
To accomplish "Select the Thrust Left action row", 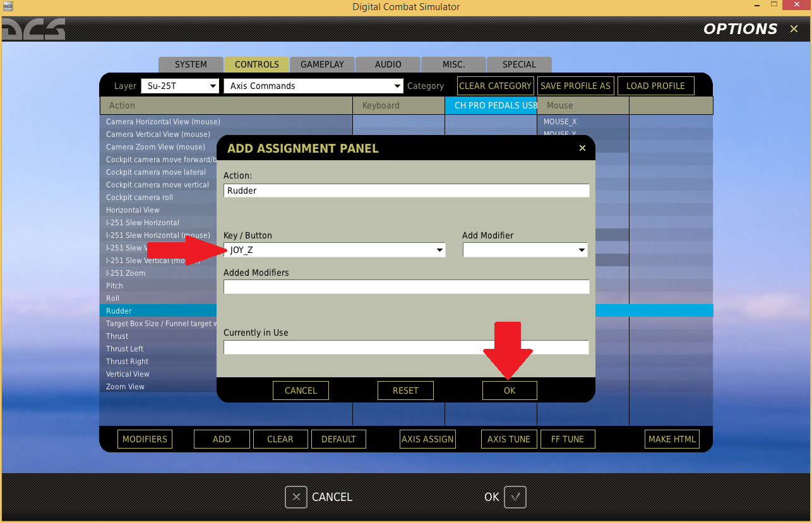I will (x=158, y=349).
